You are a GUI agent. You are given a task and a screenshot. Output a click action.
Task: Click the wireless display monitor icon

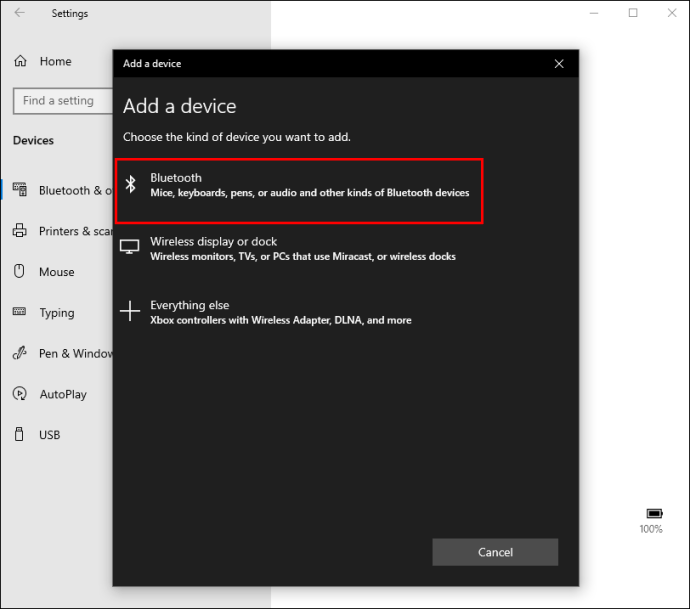click(x=130, y=247)
